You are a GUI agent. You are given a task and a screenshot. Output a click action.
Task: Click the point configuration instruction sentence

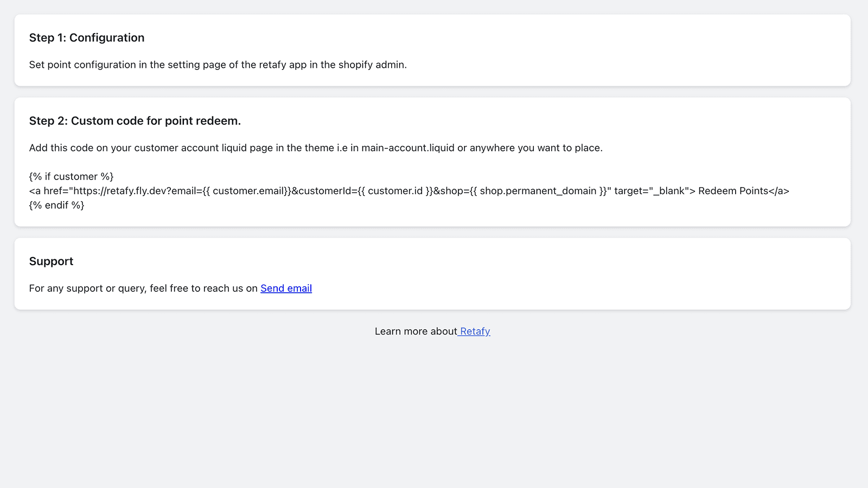coord(218,65)
